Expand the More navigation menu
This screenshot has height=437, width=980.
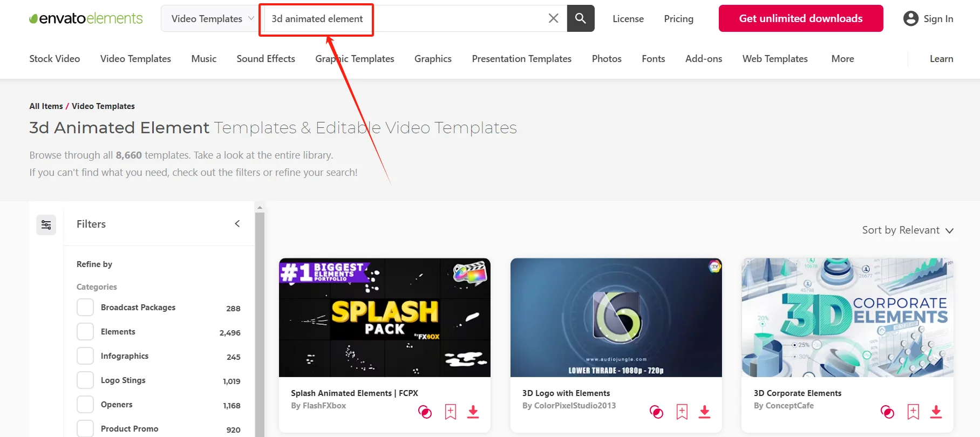point(842,59)
